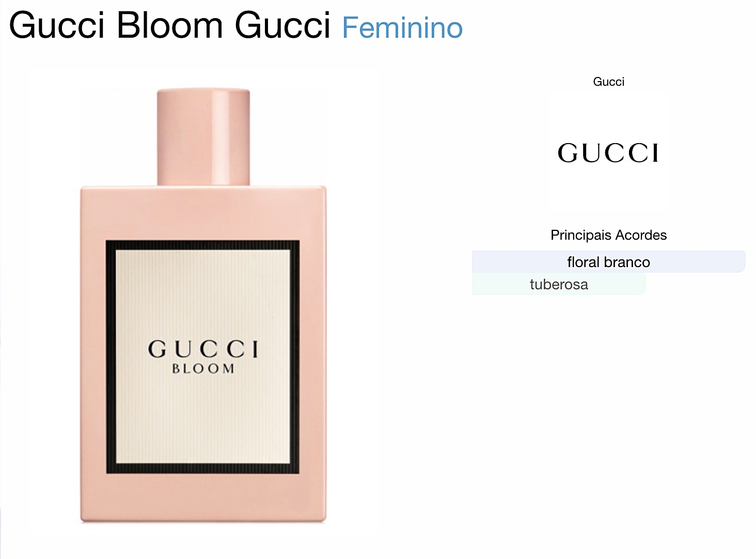Click the Gucci Bloom Gucci page title
The height and width of the screenshot is (559, 756).
[x=170, y=25]
